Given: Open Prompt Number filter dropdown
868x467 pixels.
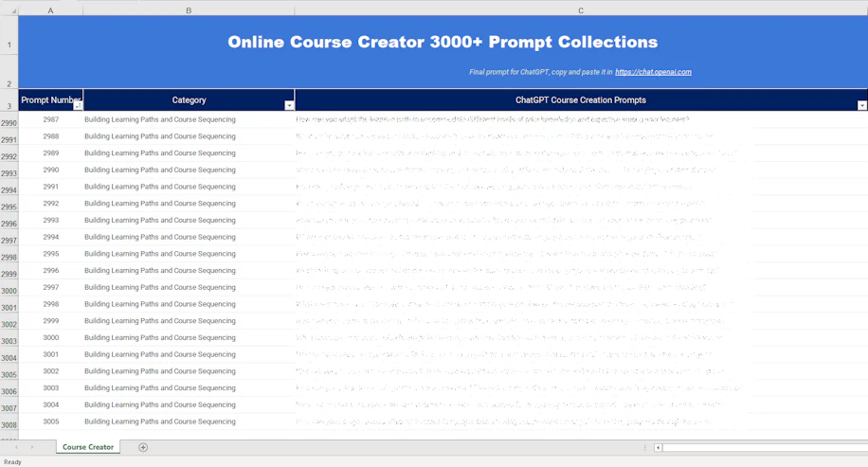Looking at the screenshot, I should tap(78, 106).
